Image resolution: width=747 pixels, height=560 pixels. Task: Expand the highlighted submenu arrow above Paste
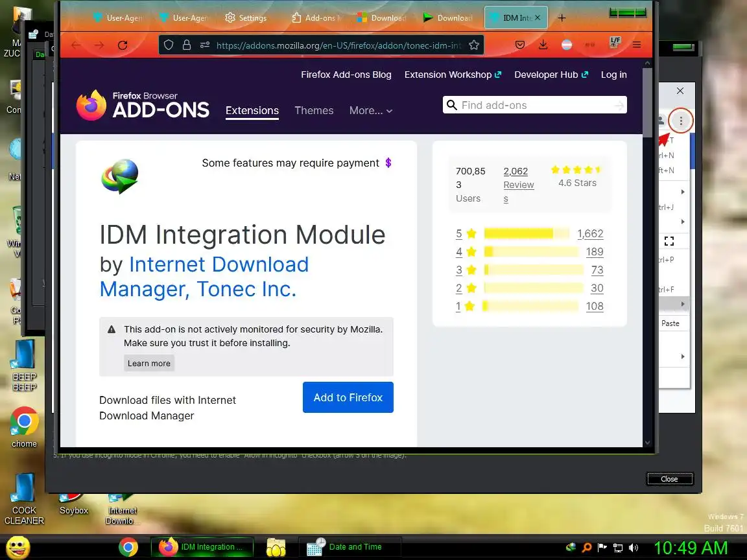tap(683, 304)
